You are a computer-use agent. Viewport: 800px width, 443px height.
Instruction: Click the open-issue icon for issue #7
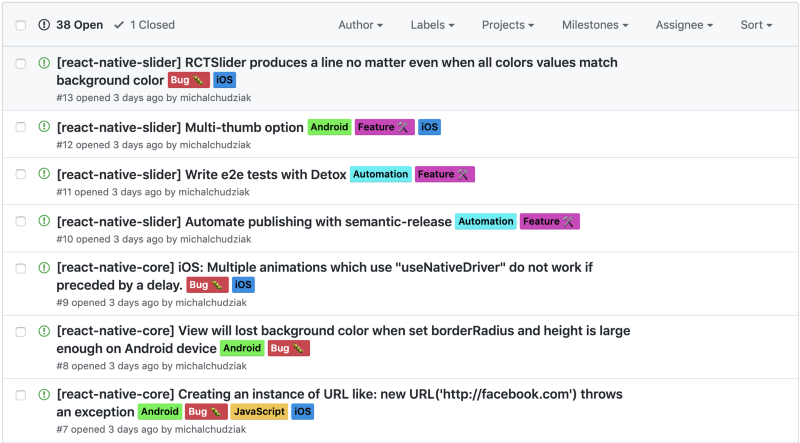click(44, 394)
